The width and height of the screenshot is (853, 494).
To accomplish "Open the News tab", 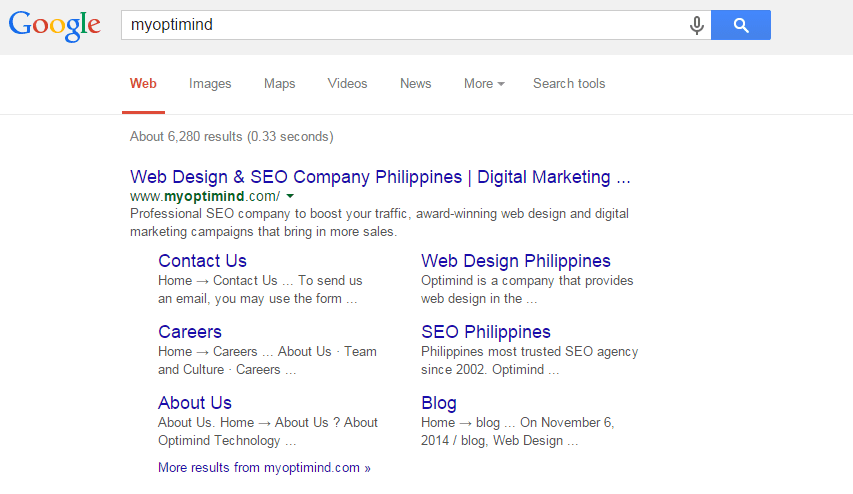I will 416,83.
